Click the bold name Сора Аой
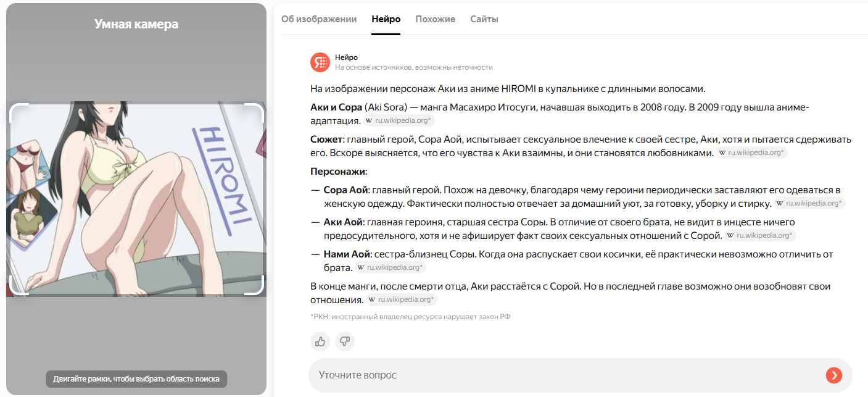The image size is (868, 397). tap(345, 190)
